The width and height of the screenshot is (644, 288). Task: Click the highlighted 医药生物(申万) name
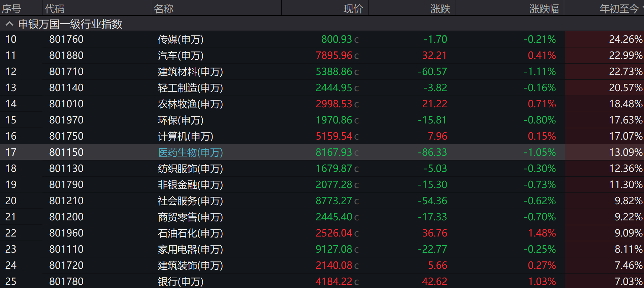[x=191, y=152]
